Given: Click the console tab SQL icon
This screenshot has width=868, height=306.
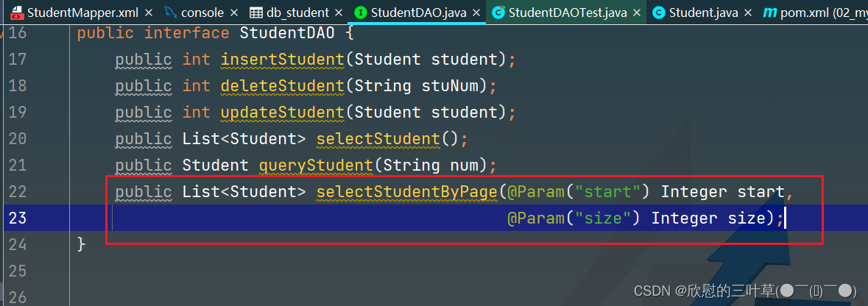Looking at the screenshot, I should (x=171, y=13).
